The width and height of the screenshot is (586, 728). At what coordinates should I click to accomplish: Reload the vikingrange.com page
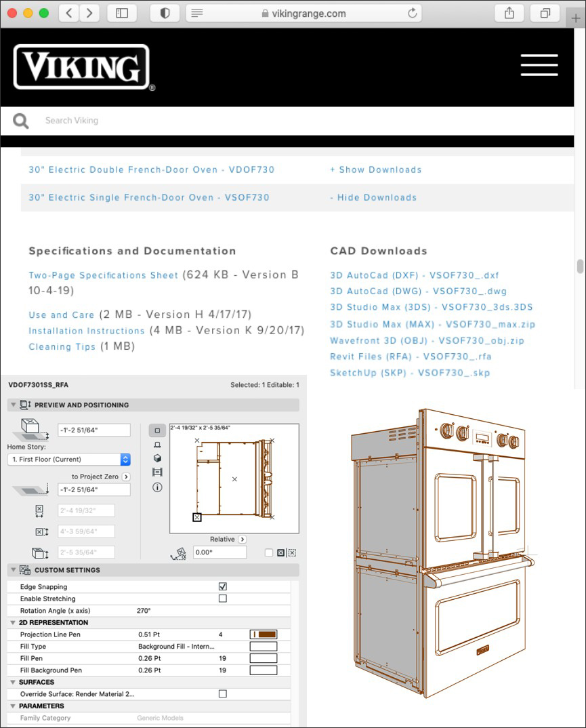(x=412, y=13)
